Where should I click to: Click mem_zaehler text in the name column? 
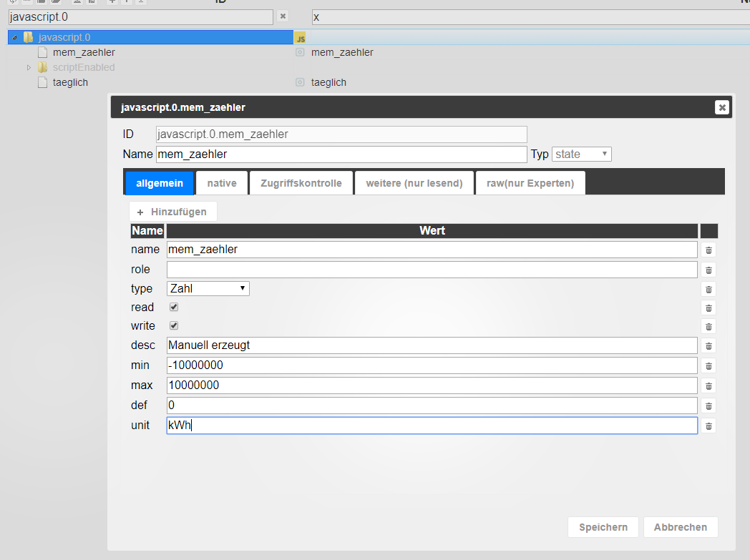(x=342, y=52)
